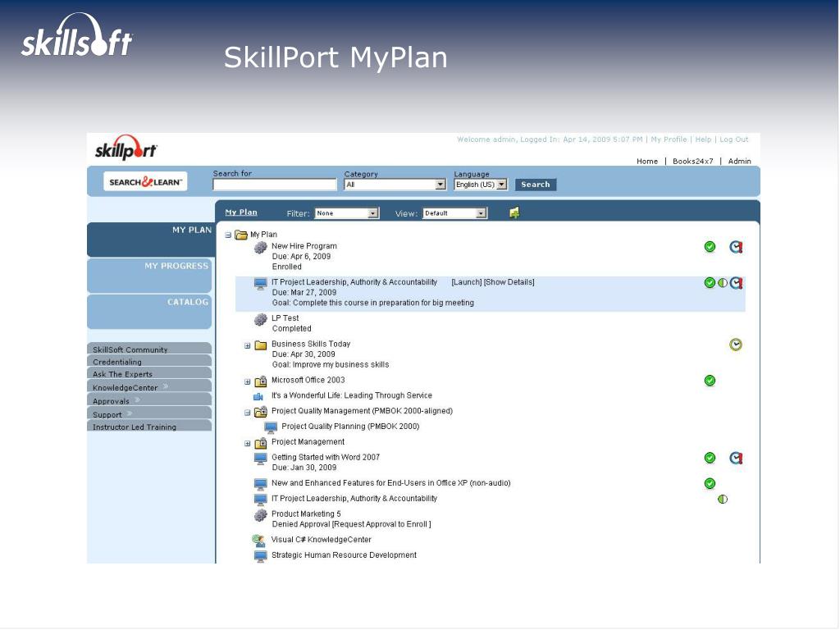The width and height of the screenshot is (840, 630).
Task: Click the yellow clock icon for Business Skills Today
Action: point(736,345)
